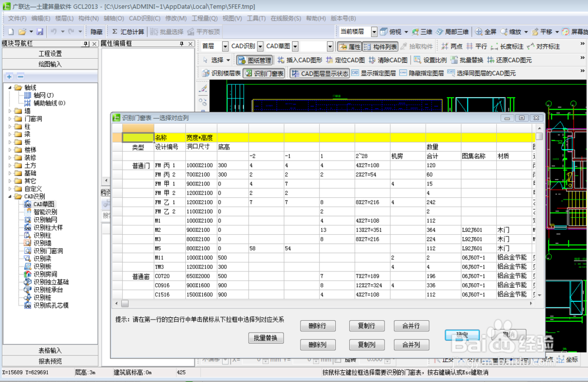The width and height of the screenshot is (588, 382).
Task: Click 对齐标注 aligned dimension tool
Action: [543, 46]
